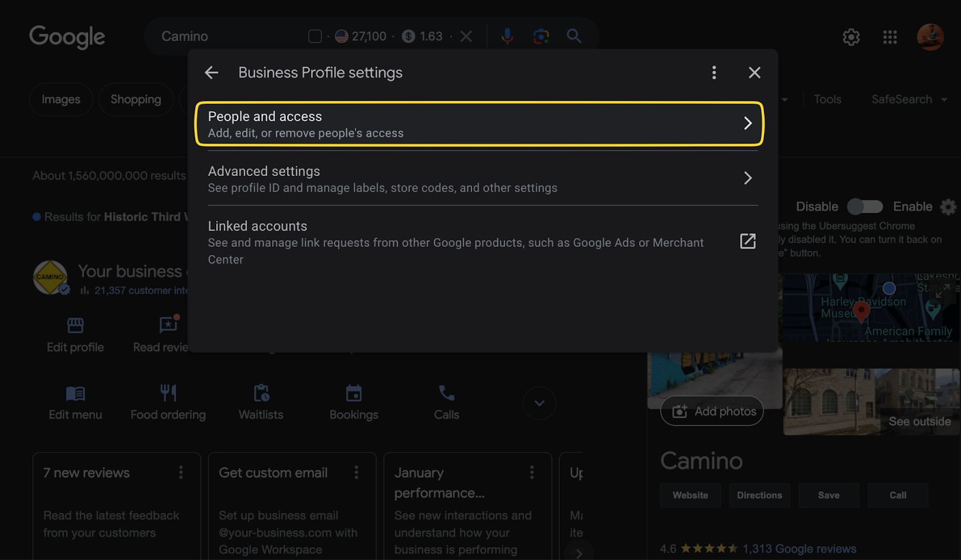
Task: Open Google quick settings gear
Action: click(851, 37)
